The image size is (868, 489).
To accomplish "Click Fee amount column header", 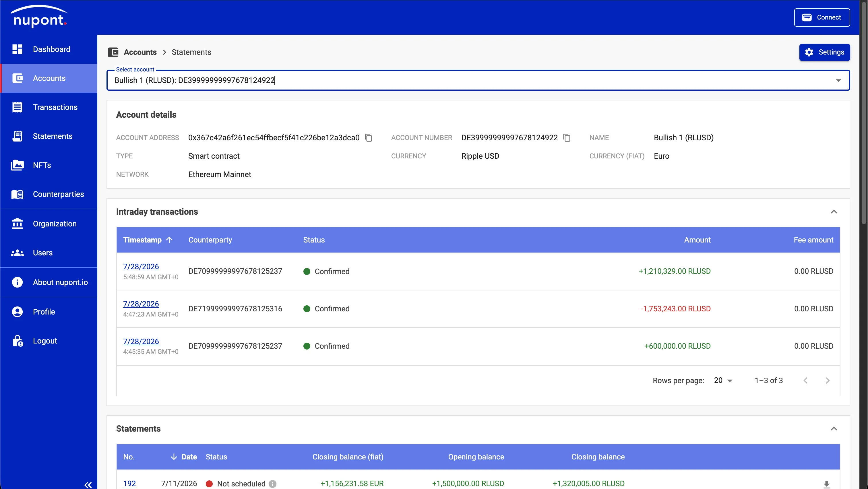I will pyautogui.click(x=813, y=240).
